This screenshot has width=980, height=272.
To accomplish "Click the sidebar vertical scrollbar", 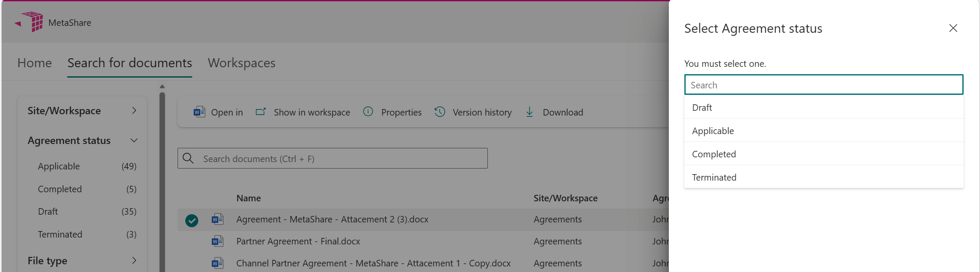I will coord(162,181).
